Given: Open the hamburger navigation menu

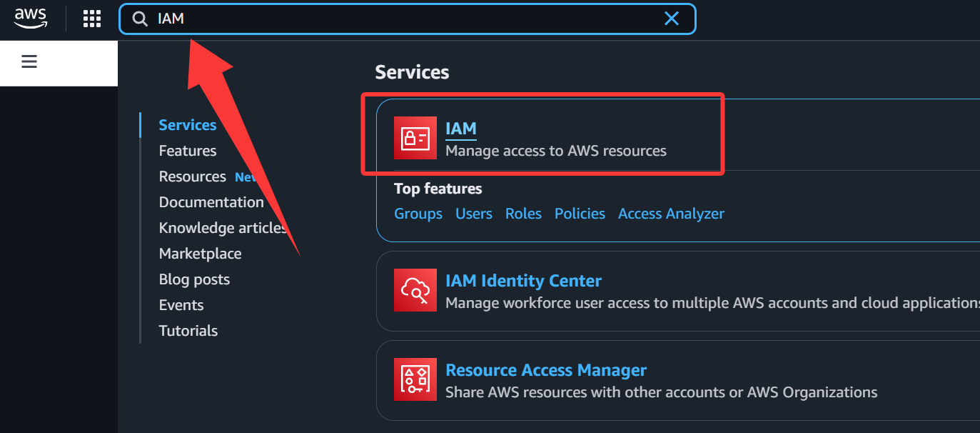Looking at the screenshot, I should coord(29,62).
